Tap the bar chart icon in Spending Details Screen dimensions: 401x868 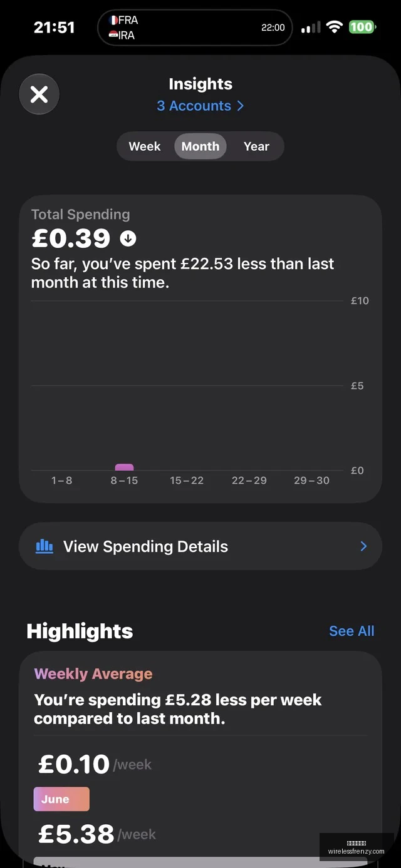(x=44, y=546)
